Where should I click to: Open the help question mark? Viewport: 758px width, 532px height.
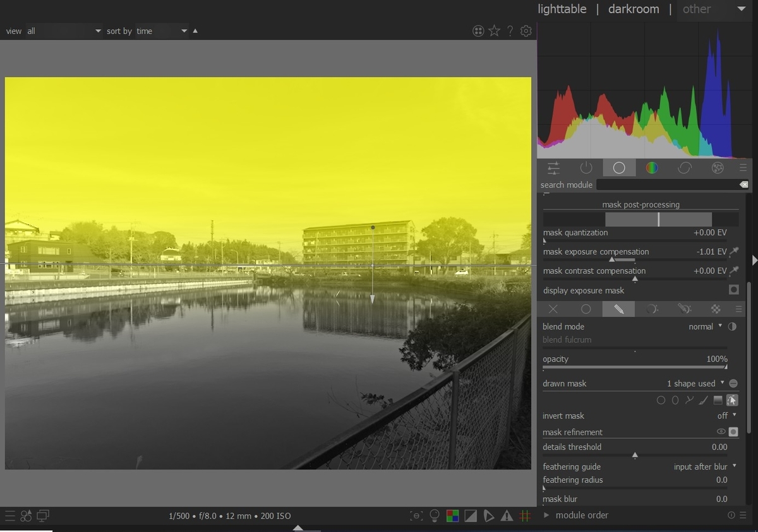click(510, 31)
